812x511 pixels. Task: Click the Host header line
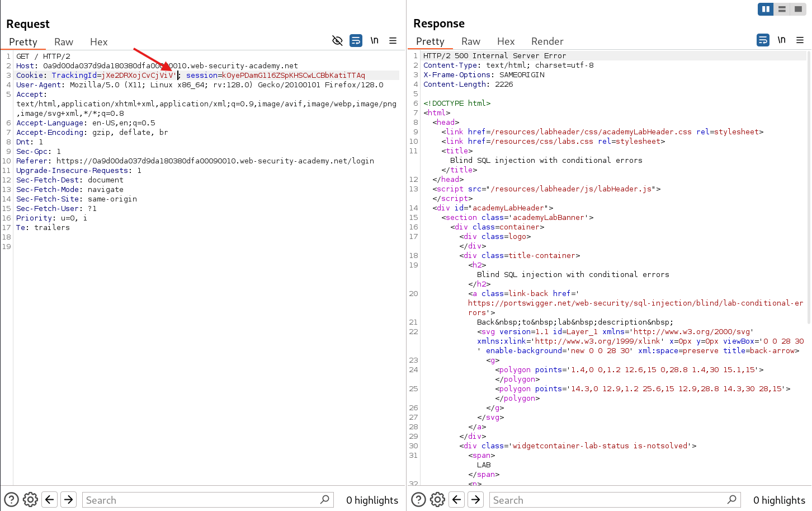click(x=157, y=66)
